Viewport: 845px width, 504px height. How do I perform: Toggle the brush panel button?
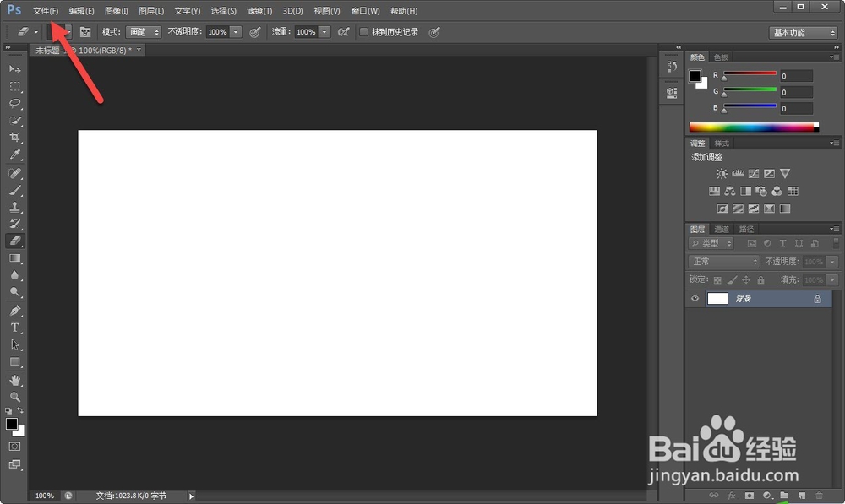click(85, 32)
